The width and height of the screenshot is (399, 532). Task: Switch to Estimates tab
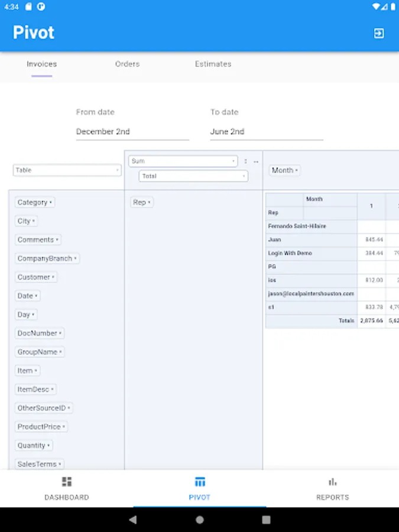tap(213, 64)
